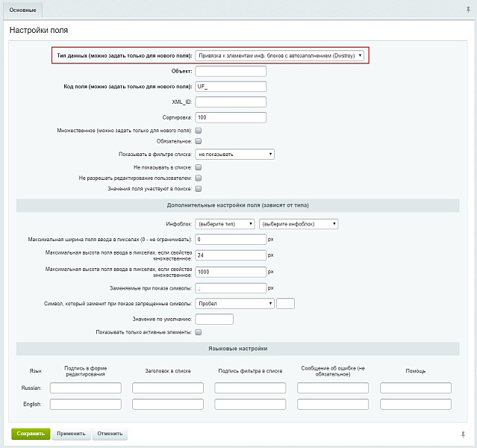477x448 pixels.
Task: Enable 'Значения поля участвуют в поиске'
Action: coord(199,189)
